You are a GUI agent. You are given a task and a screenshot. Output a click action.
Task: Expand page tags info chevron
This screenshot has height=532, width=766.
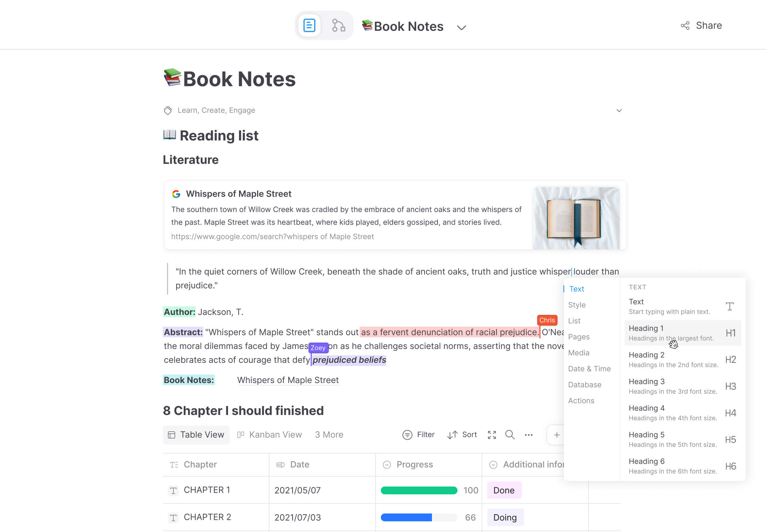pyautogui.click(x=619, y=111)
